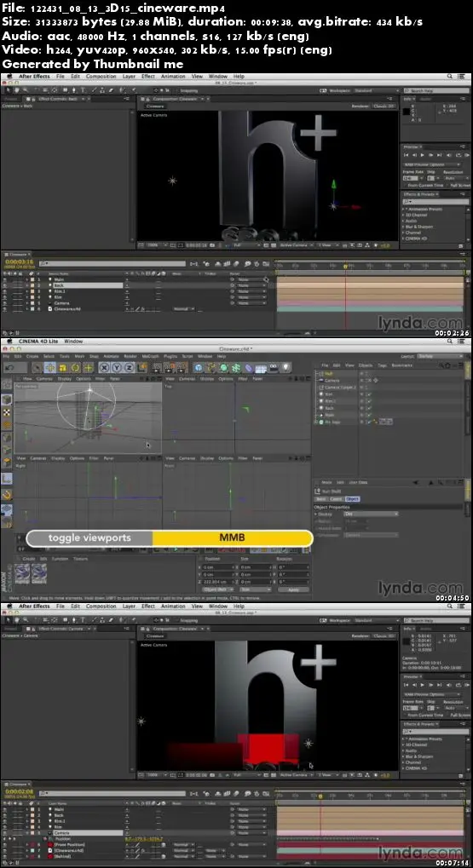Toggle Full Screen checkbox in 00:02:26 frame
473x868 pixels.
[447, 186]
